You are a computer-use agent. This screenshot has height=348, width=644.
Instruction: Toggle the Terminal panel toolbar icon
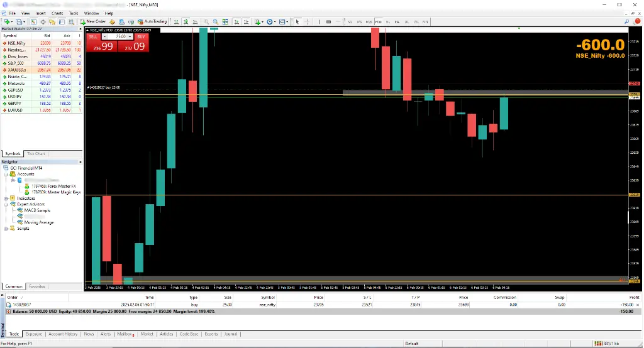tap(62, 21)
